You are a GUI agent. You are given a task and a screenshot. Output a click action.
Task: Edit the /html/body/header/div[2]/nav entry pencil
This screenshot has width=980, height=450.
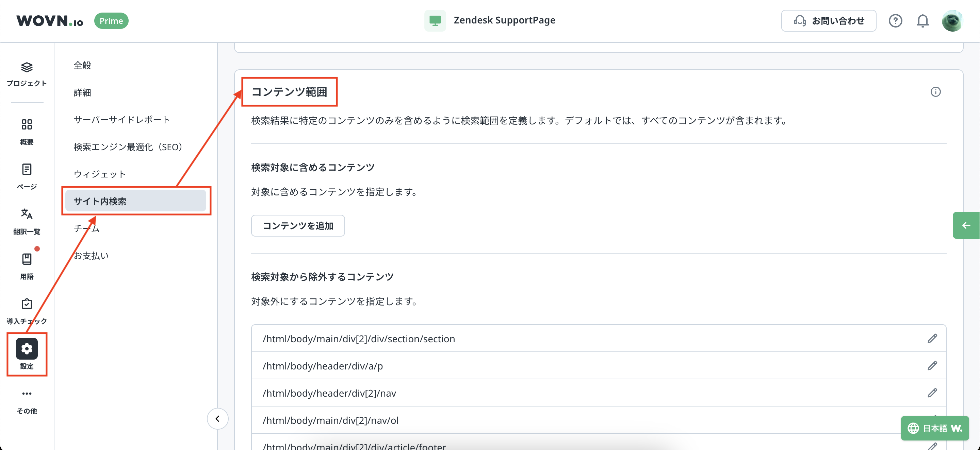pyautogui.click(x=932, y=393)
